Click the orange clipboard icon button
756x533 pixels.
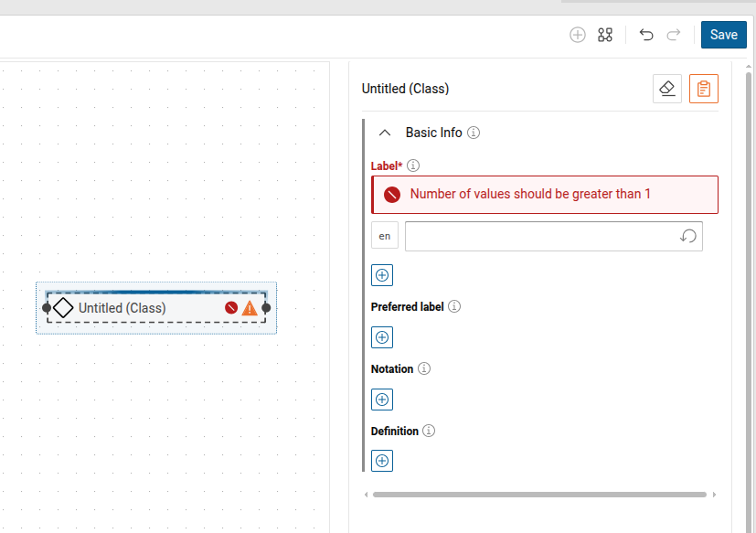[x=703, y=89]
